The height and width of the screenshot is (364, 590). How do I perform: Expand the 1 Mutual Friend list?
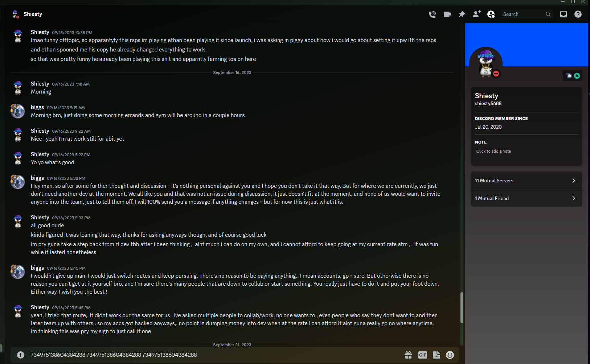pyautogui.click(x=527, y=198)
